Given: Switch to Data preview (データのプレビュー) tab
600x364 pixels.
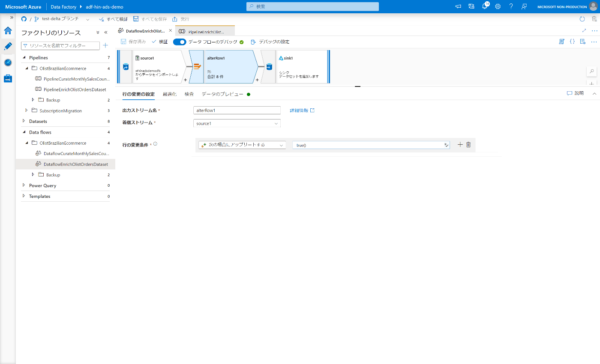Looking at the screenshot, I should [x=226, y=94].
